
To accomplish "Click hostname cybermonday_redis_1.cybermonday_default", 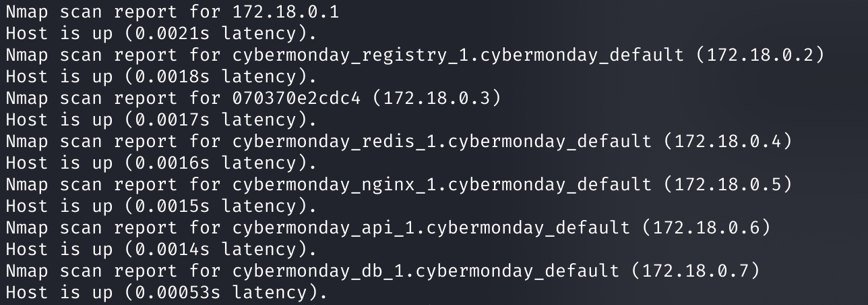I will 442,142.
